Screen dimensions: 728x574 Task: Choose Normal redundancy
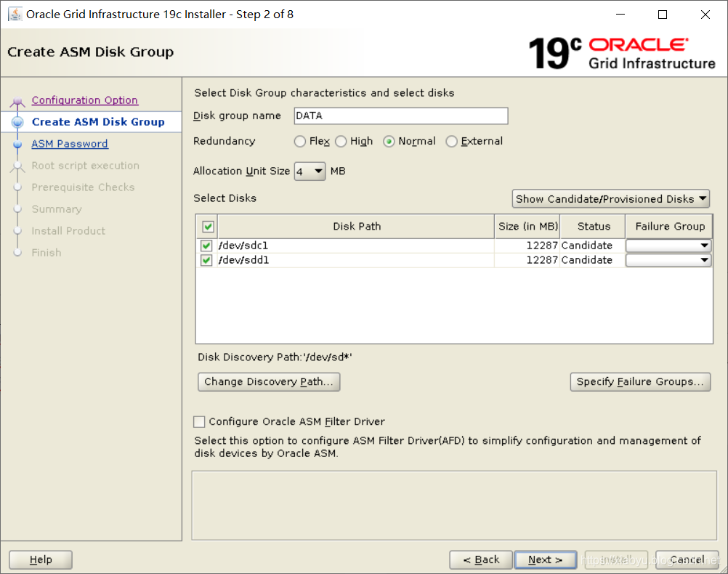[389, 141]
